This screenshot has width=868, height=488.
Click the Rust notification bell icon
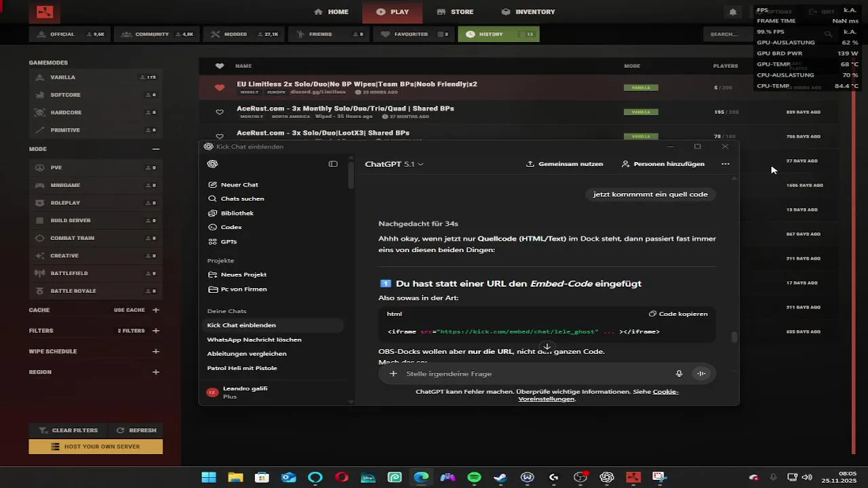[733, 12]
